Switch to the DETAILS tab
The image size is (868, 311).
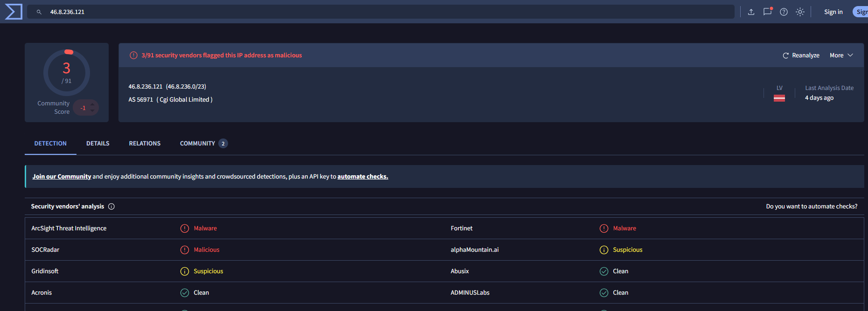[98, 144]
